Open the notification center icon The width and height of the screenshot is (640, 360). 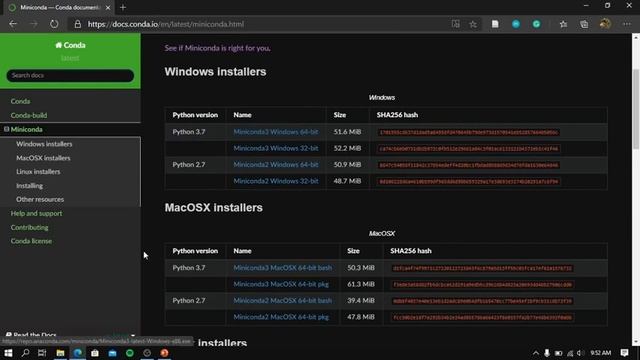(624, 353)
